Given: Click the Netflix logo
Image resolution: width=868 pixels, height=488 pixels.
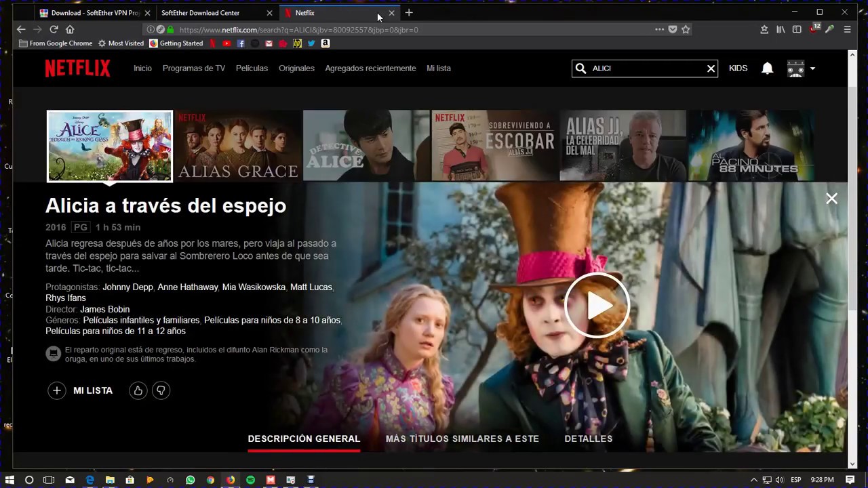Looking at the screenshot, I should 77,68.
